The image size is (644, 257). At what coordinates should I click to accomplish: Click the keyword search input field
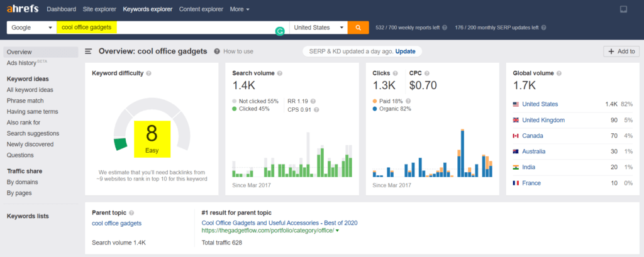pos(173,28)
